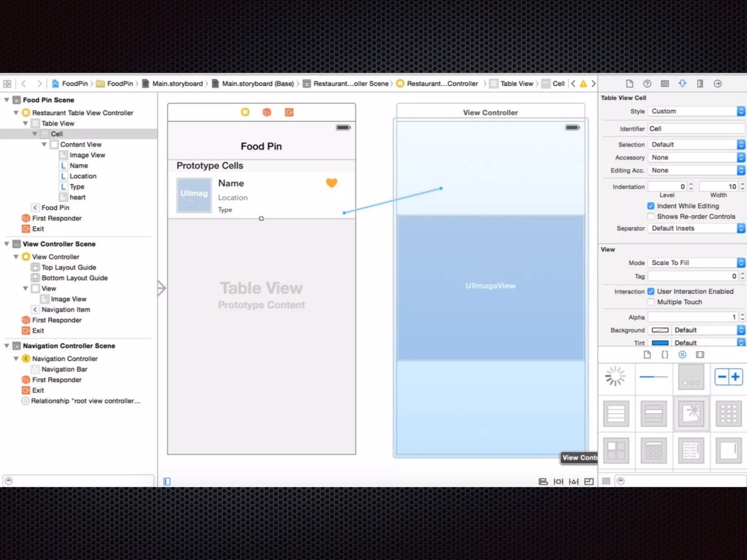Viewport: 747px width, 560px height.
Task: Open the Connections inspector tab
Action: (717, 83)
